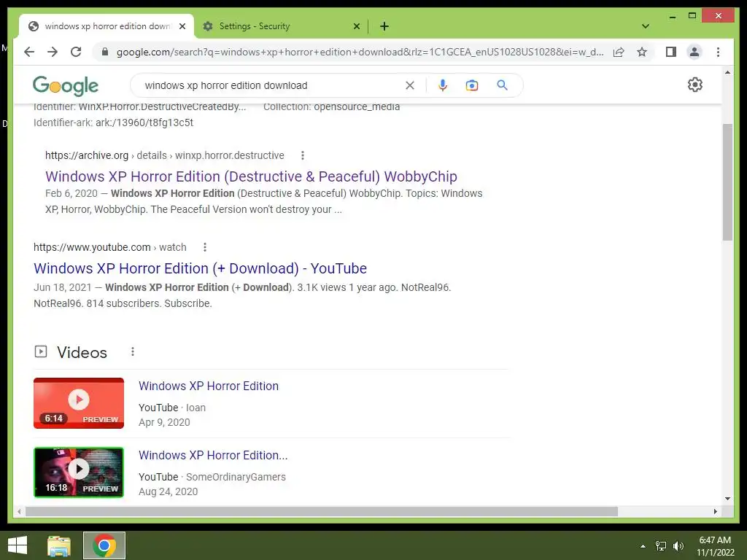Bookmark this page with the star icon
This screenshot has width=747, height=560.
[x=642, y=52]
